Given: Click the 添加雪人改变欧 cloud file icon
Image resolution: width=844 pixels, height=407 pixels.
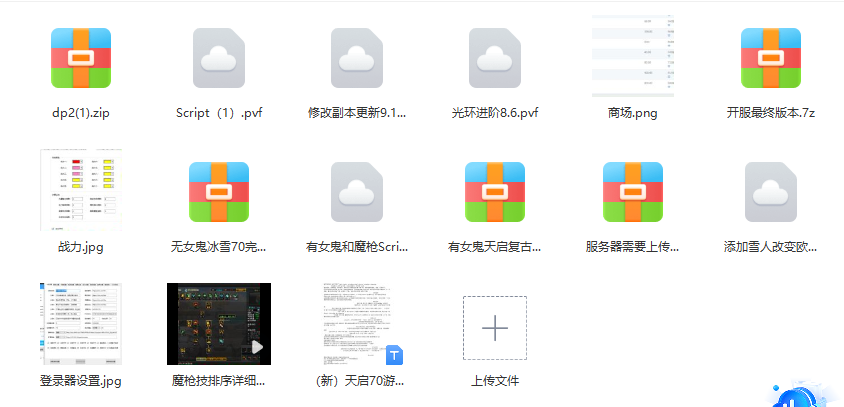Looking at the screenshot, I should (x=771, y=192).
